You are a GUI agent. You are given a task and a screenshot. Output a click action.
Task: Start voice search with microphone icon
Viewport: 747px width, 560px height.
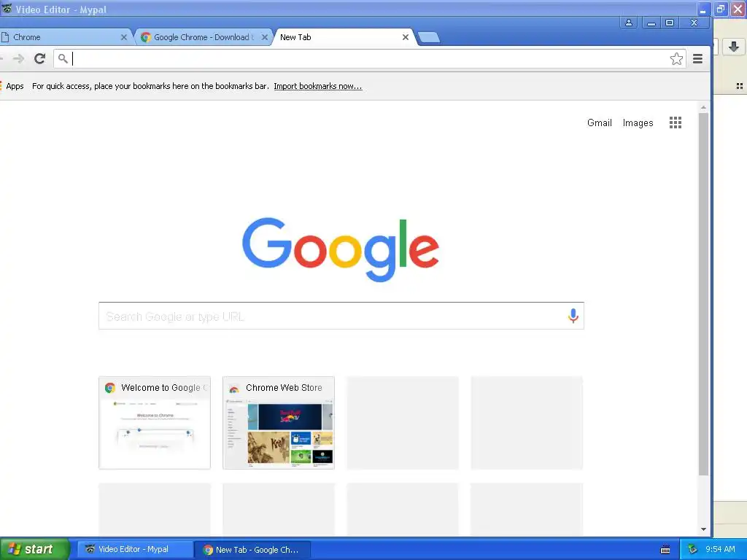click(x=573, y=316)
